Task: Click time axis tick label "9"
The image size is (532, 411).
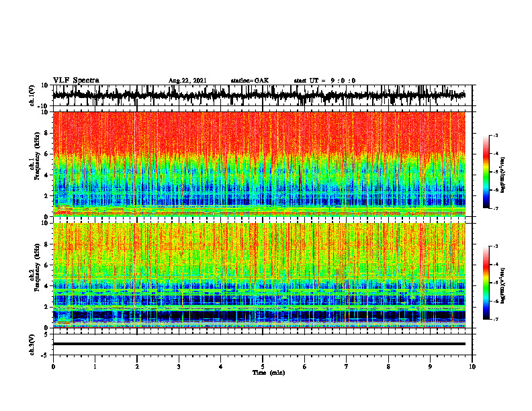Action: tap(430, 367)
